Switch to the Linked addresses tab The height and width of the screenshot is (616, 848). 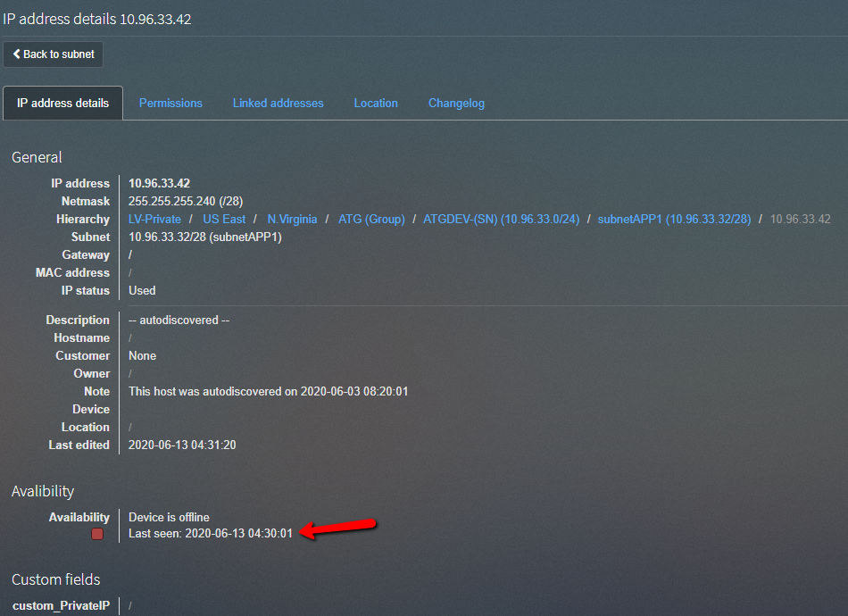(278, 103)
